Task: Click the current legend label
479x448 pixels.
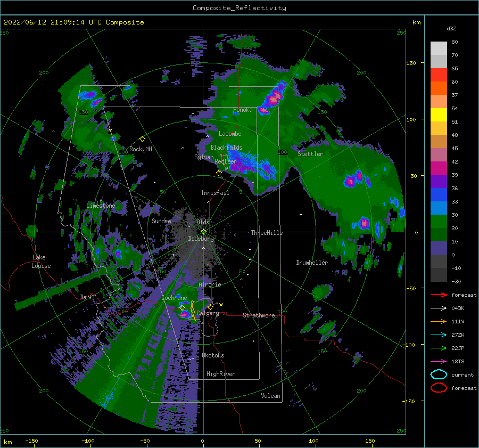Action: point(463,374)
